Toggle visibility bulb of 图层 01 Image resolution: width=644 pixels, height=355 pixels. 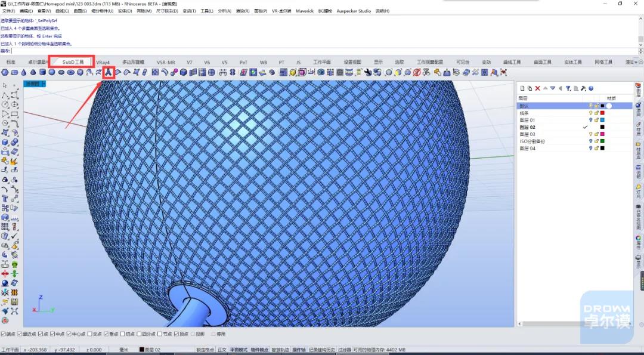pyautogui.click(x=590, y=120)
